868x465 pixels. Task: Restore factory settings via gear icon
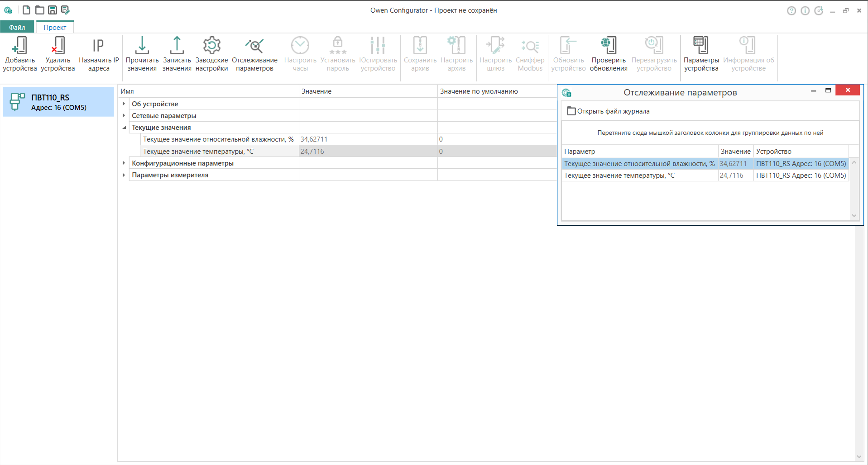coord(211,46)
